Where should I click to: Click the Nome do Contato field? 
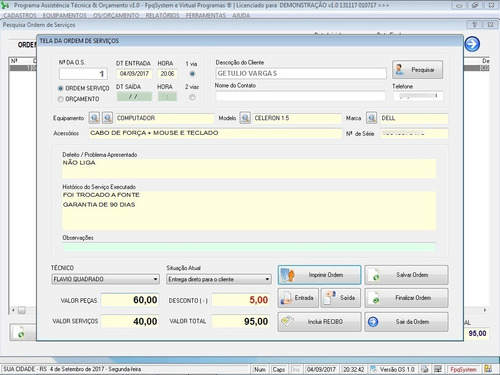300,96
